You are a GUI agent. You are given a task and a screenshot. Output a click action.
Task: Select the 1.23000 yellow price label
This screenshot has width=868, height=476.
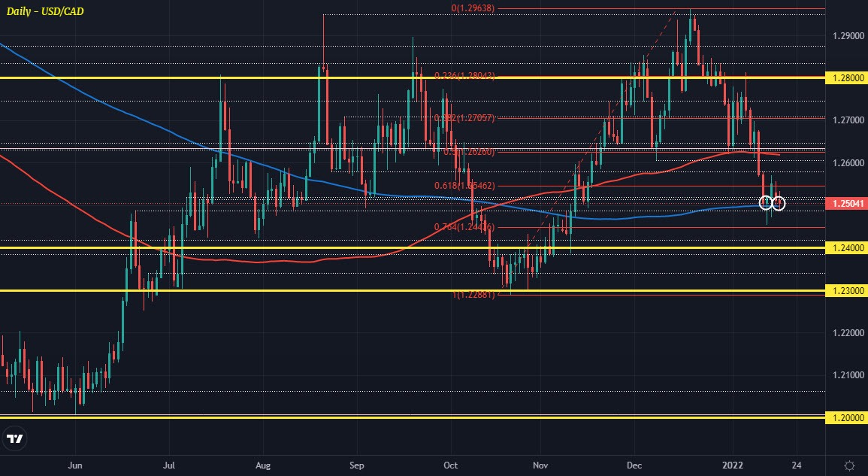[x=846, y=290]
